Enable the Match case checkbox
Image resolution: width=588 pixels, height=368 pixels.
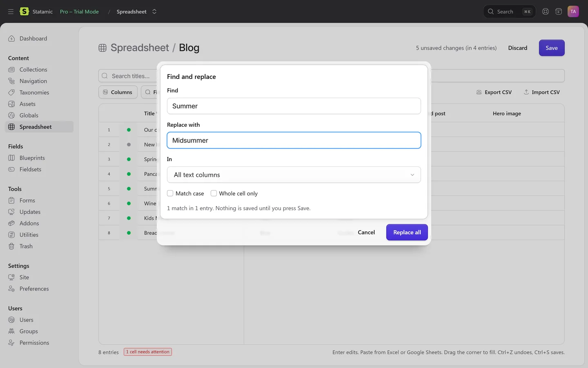pyautogui.click(x=170, y=193)
